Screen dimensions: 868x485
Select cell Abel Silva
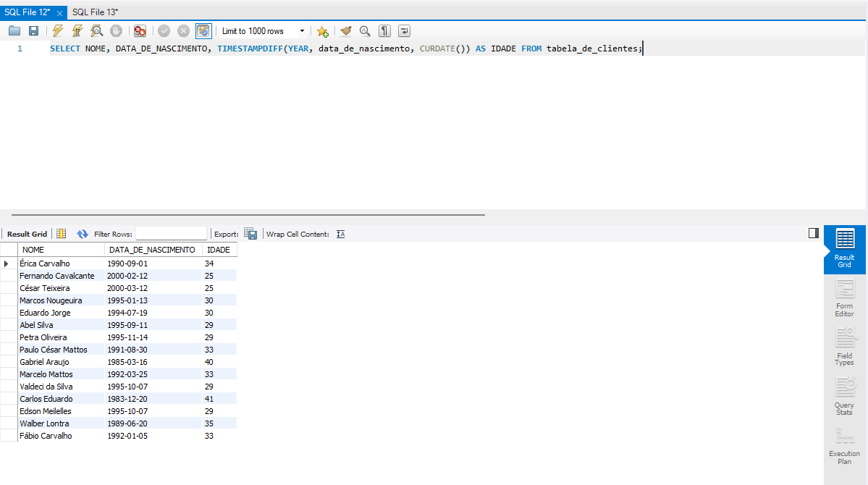[61, 325]
